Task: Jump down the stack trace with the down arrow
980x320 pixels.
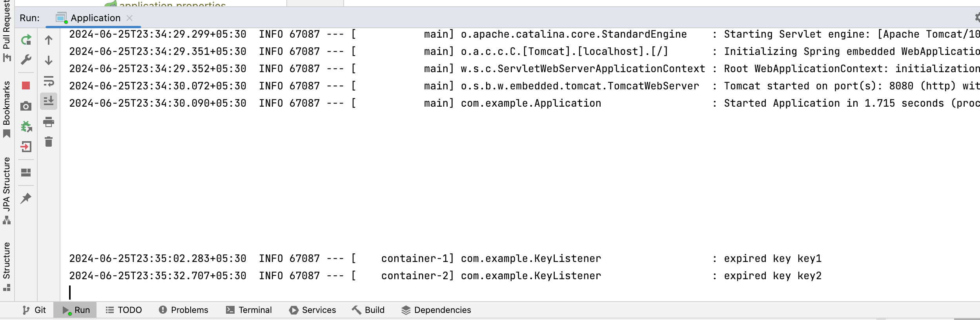Action: pos(49,60)
